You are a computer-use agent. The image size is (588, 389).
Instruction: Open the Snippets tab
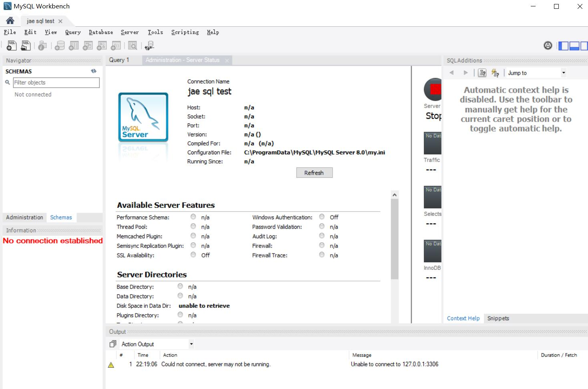pyautogui.click(x=498, y=318)
